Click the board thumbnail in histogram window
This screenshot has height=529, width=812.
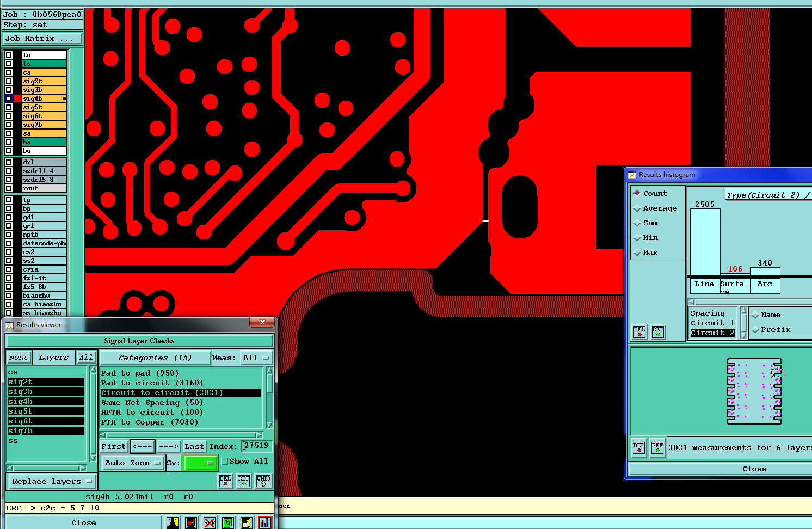(754, 391)
